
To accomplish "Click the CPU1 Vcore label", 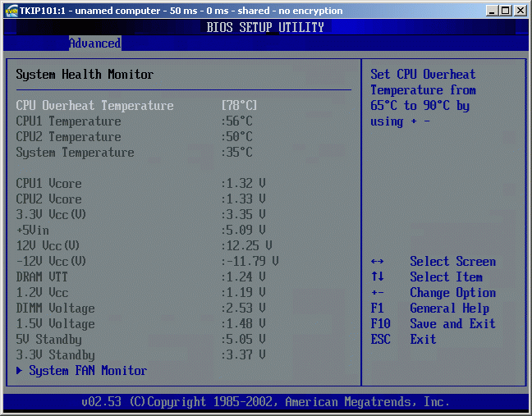I will [49, 184].
